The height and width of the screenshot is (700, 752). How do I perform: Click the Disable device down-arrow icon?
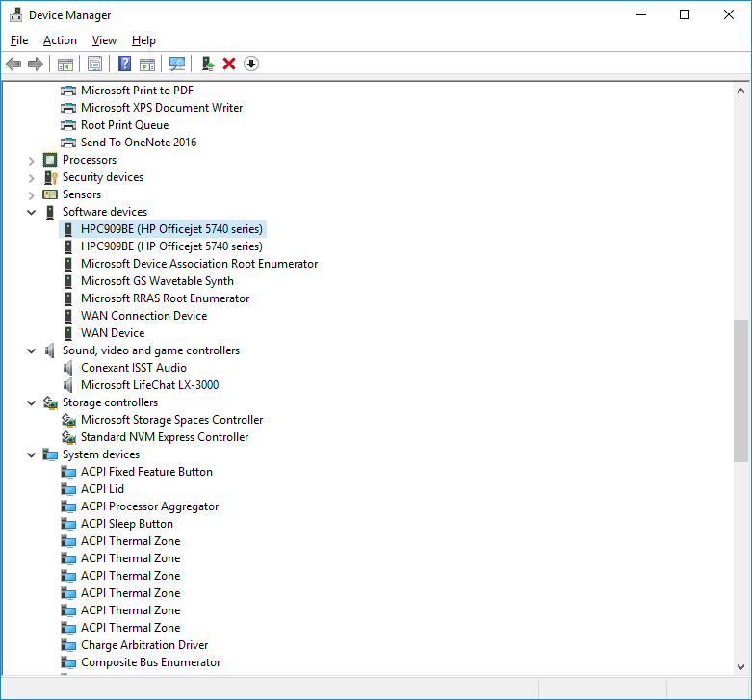251,64
